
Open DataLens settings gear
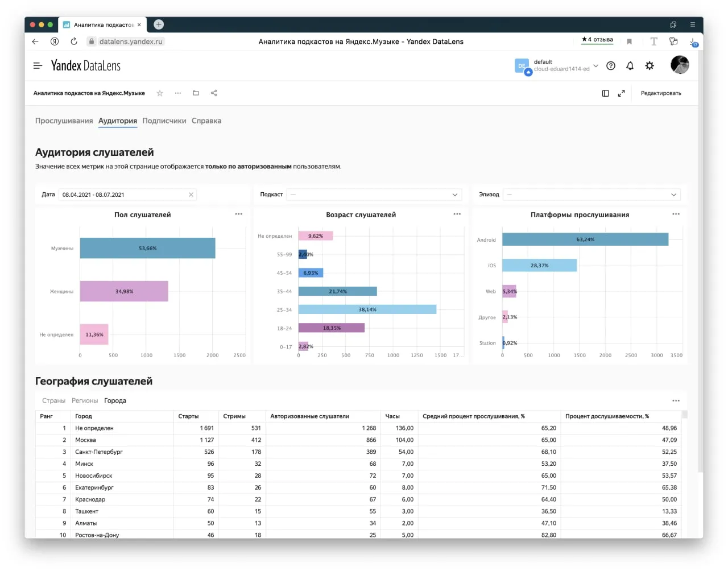(x=650, y=66)
